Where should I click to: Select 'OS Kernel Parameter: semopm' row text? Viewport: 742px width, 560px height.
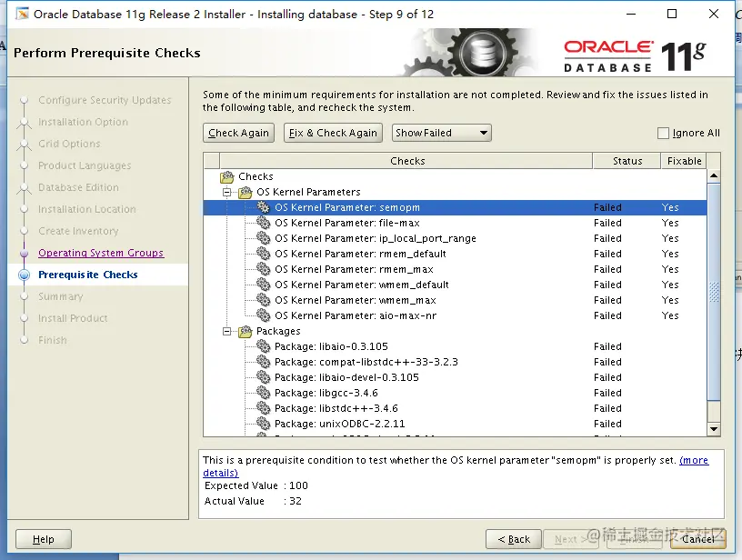pyautogui.click(x=347, y=207)
